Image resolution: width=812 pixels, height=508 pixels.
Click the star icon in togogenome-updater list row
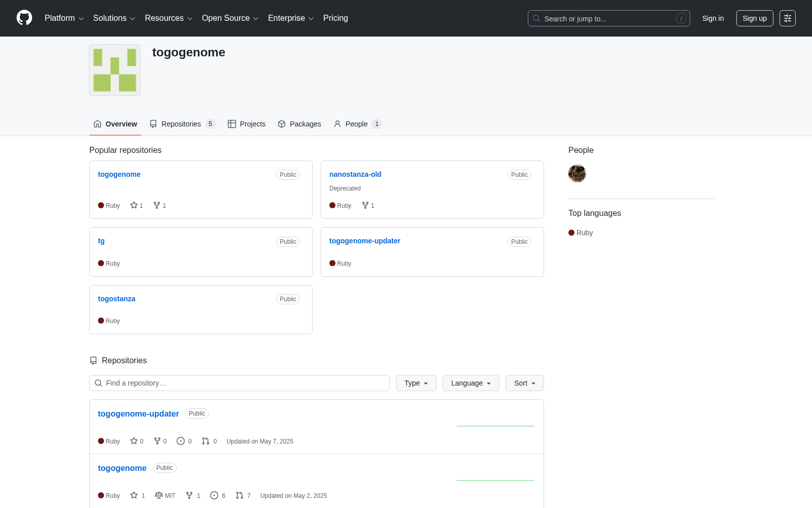[134, 441]
